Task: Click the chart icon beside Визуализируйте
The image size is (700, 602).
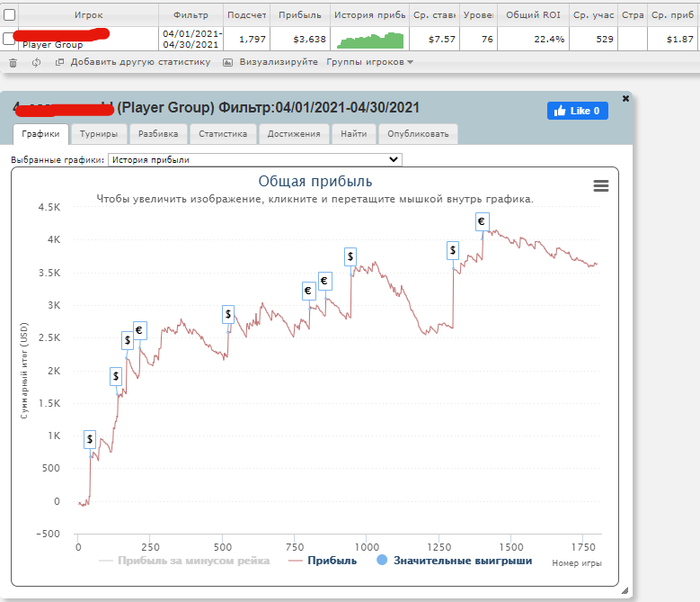Action: 228,63
